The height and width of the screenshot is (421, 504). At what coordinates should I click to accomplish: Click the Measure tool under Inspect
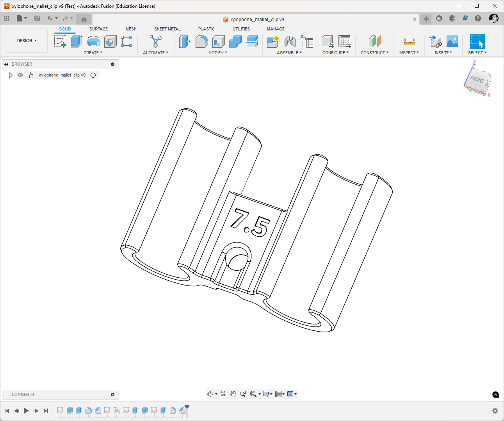409,41
